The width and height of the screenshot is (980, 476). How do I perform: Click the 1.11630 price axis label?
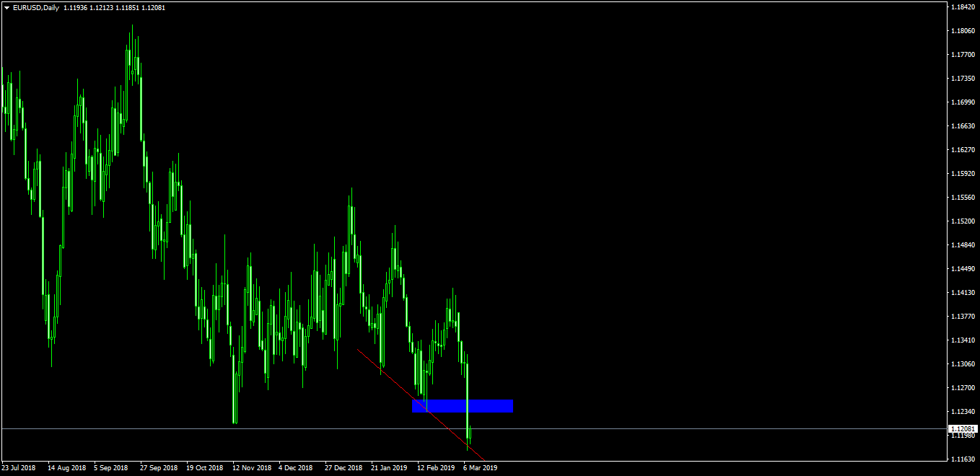tap(964, 459)
